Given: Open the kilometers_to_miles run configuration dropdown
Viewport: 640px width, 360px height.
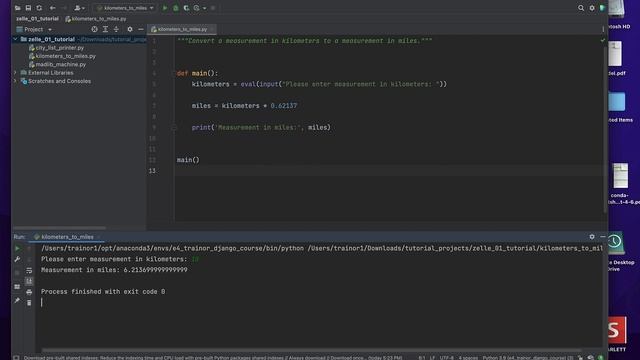Looking at the screenshot, I should [x=125, y=8].
